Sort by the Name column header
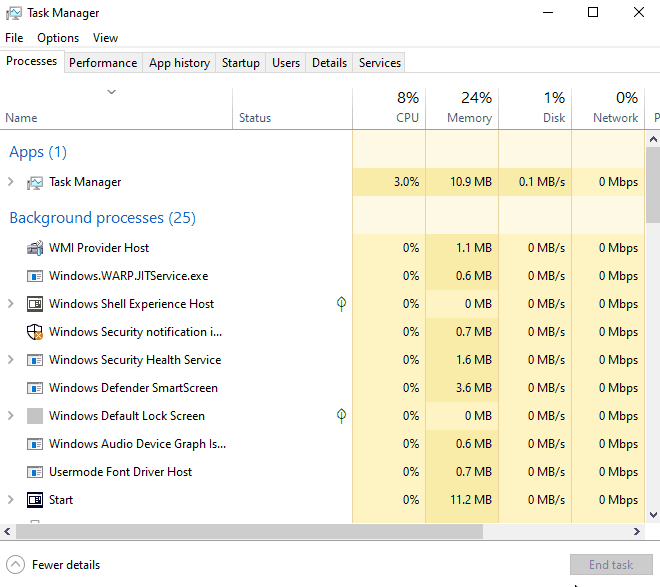 click(x=116, y=109)
